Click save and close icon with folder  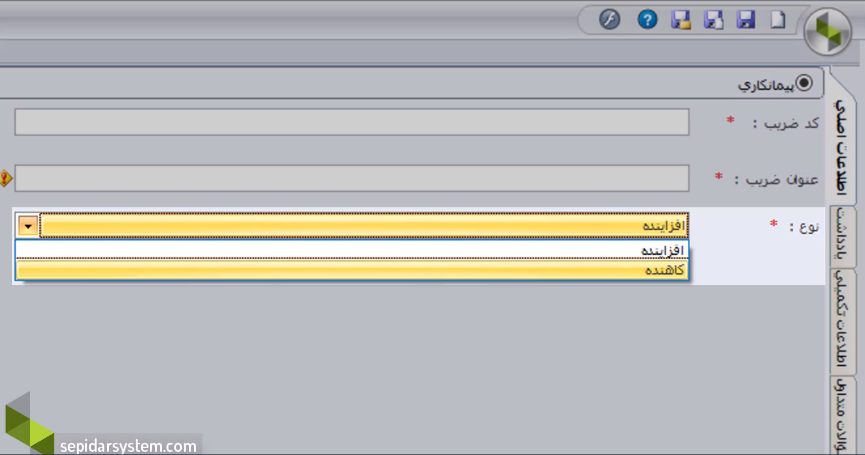(x=681, y=19)
